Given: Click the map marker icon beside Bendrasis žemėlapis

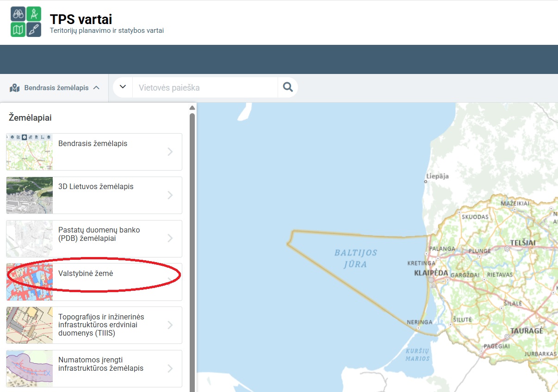Looking at the screenshot, I should click(14, 88).
